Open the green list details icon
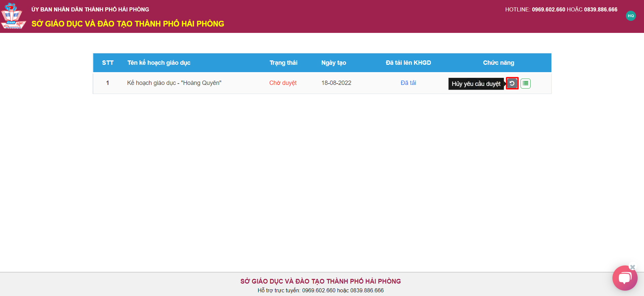The height and width of the screenshot is (296, 644). (526, 83)
